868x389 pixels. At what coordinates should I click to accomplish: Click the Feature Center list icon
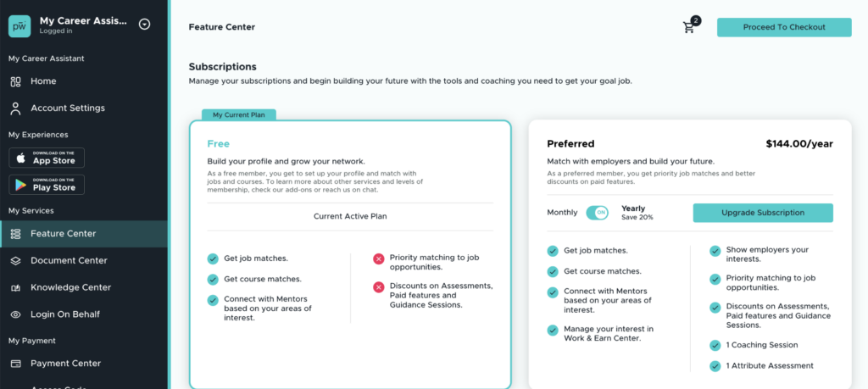pos(15,234)
